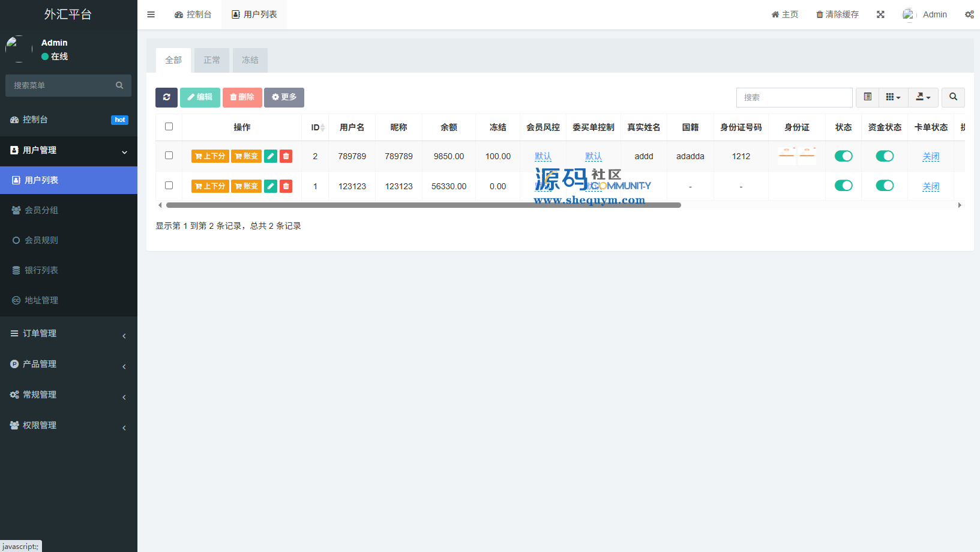Switch to the 冻结 tab
This screenshot has height=552, width=980.
coord(250,60)
